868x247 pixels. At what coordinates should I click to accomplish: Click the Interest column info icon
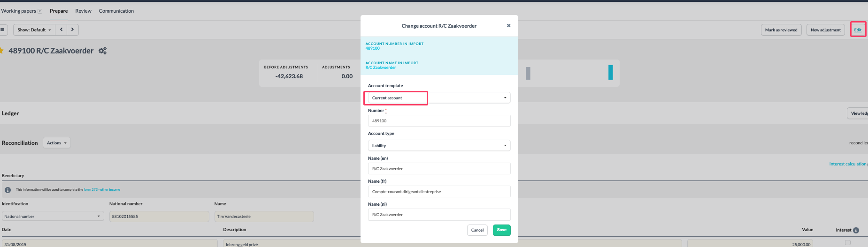(856, 230)
